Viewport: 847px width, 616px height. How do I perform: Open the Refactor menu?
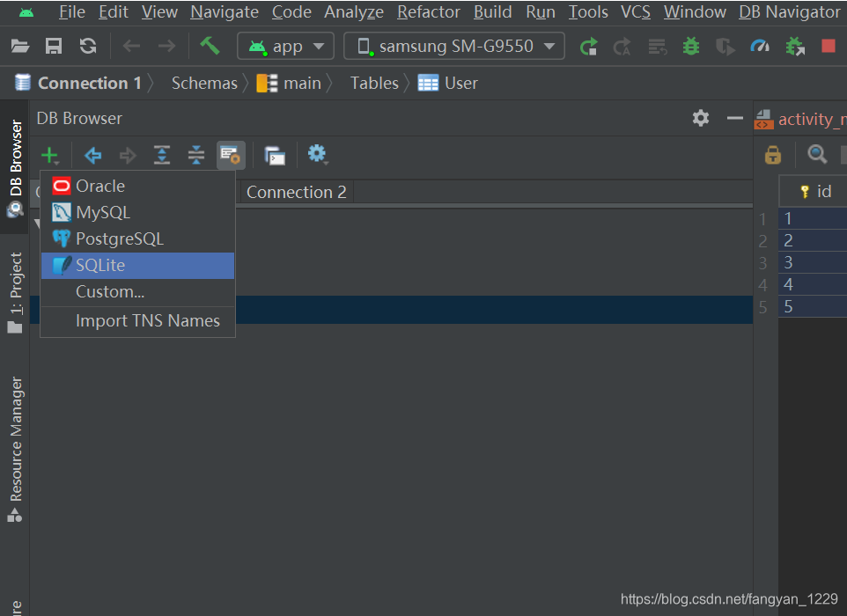pyautogui.click(x=428, y=11)
